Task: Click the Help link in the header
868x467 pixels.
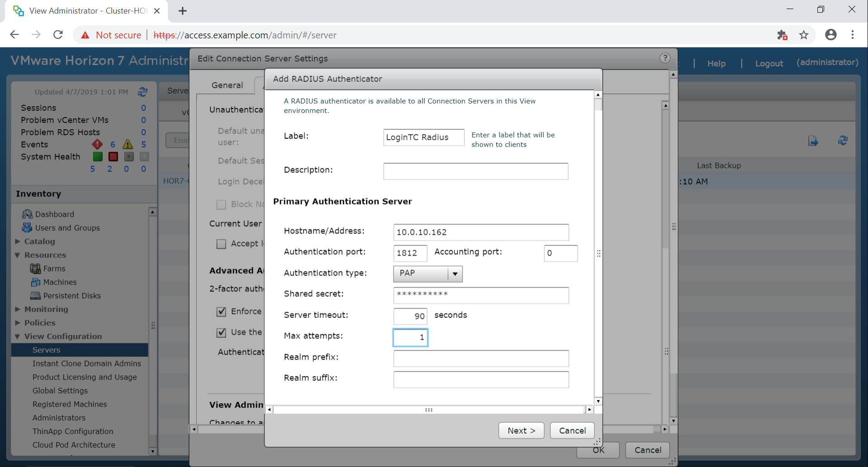Action: pos(716,64)
